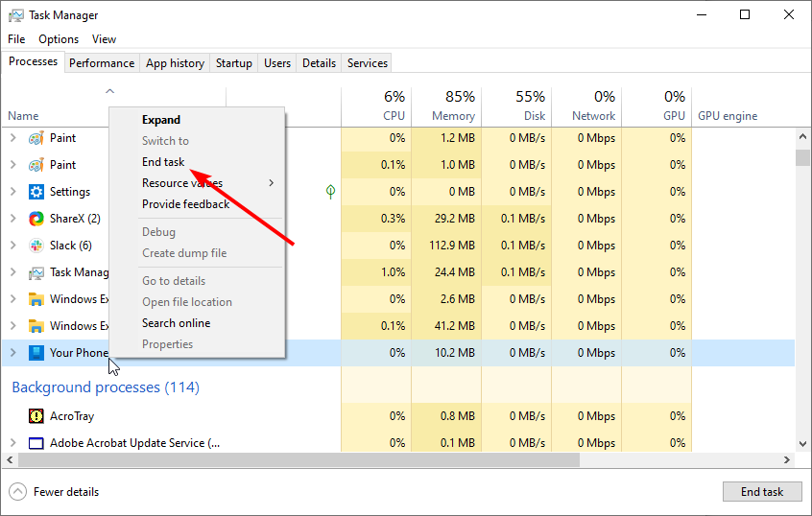
Task: Click the Adobe Acrobat Update Service icon
Action: click(36, 443)
